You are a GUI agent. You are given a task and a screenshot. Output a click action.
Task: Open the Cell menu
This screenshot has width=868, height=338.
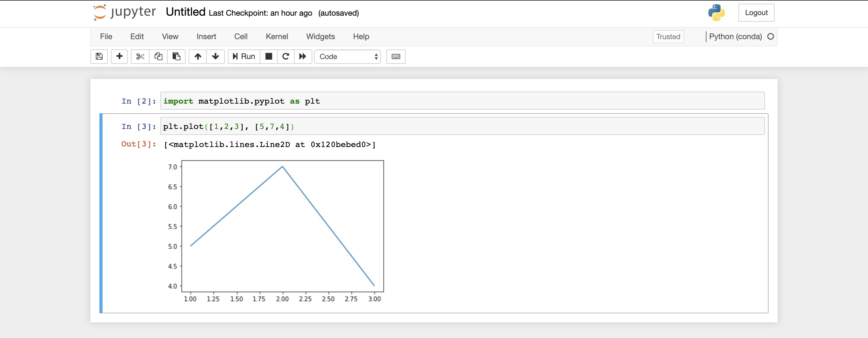click(241, 36)
